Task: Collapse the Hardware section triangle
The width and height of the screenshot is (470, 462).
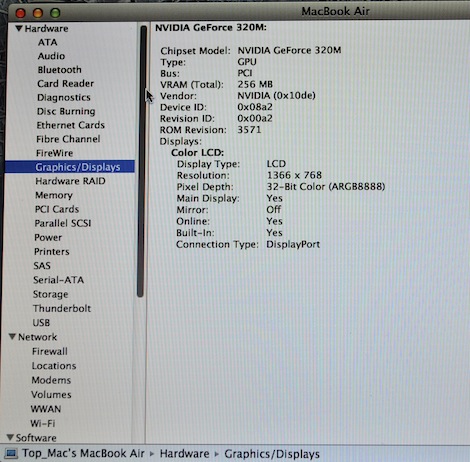Action: (19, 29)
